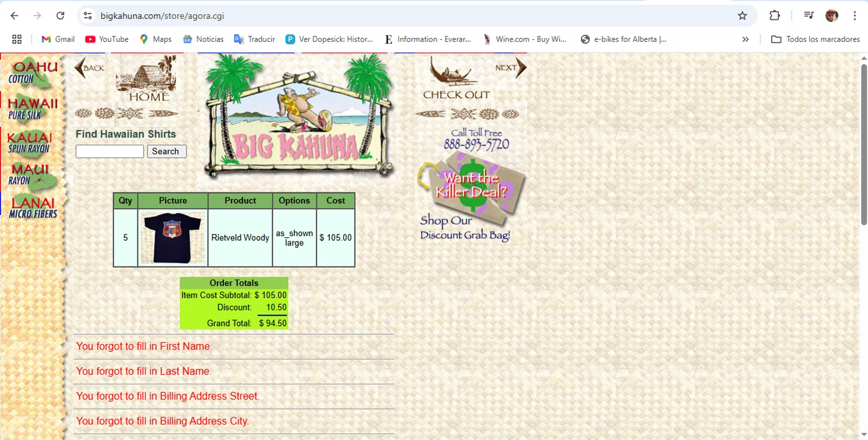Open the Wine.com bookmark
Image resolution: width=868 pixels, height=440 pixels.
pyautogui.click(x=525, y=39)
